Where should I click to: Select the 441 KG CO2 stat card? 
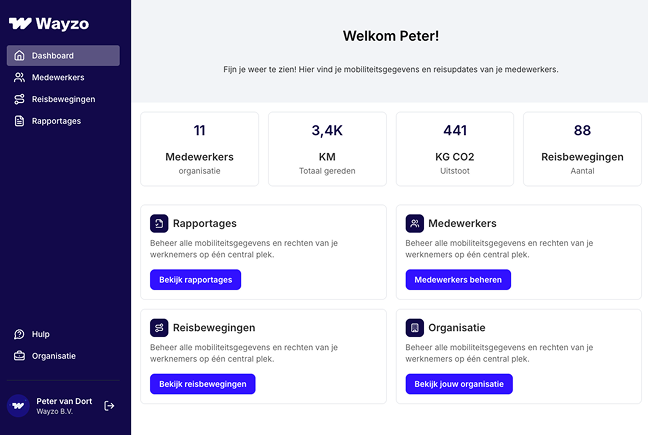(x=455, y=148)
